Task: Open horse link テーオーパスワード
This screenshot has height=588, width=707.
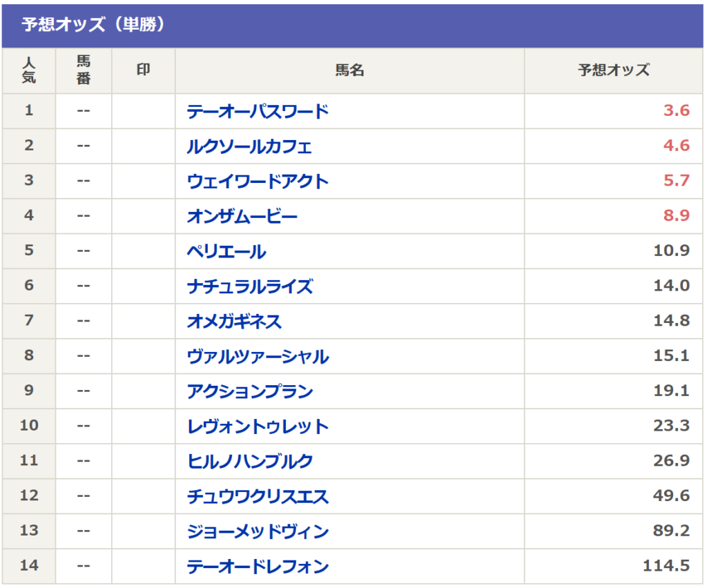Action: (x=258, y=111)
